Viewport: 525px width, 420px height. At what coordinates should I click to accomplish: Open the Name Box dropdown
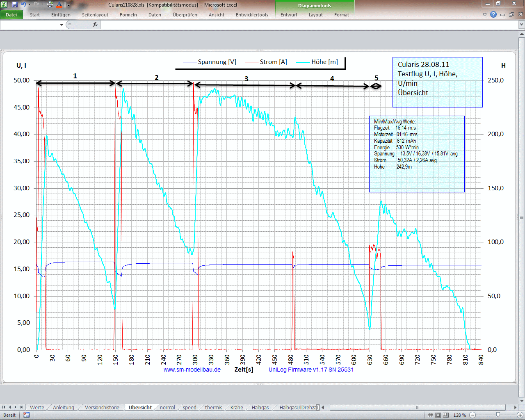[62, 25]
